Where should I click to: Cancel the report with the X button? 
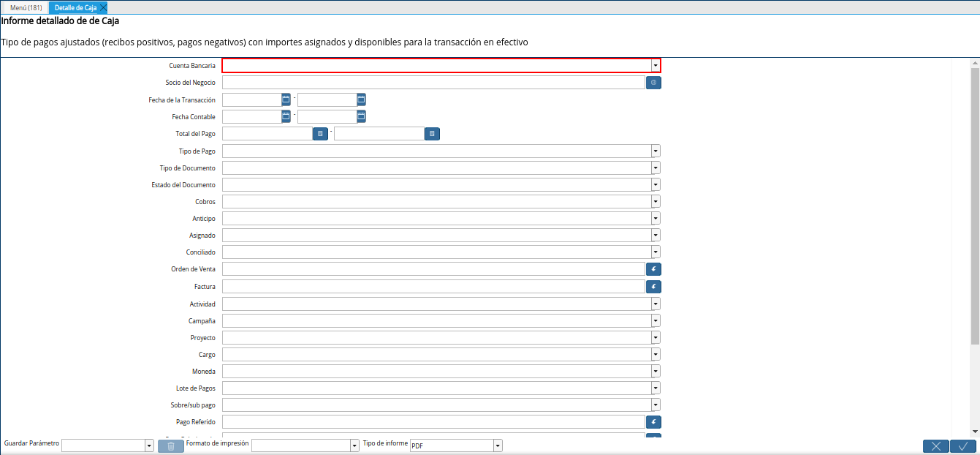point(936,446)
